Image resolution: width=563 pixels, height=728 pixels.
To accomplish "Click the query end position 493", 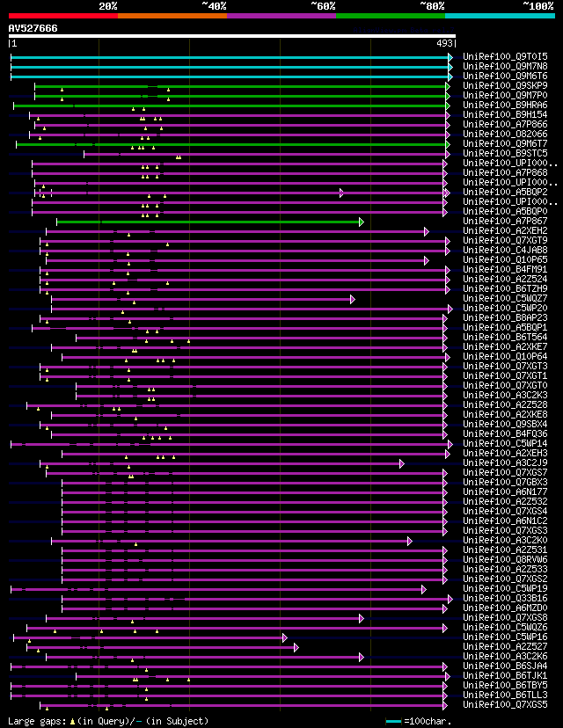I will pyautogui.click(x=444, y=43).
